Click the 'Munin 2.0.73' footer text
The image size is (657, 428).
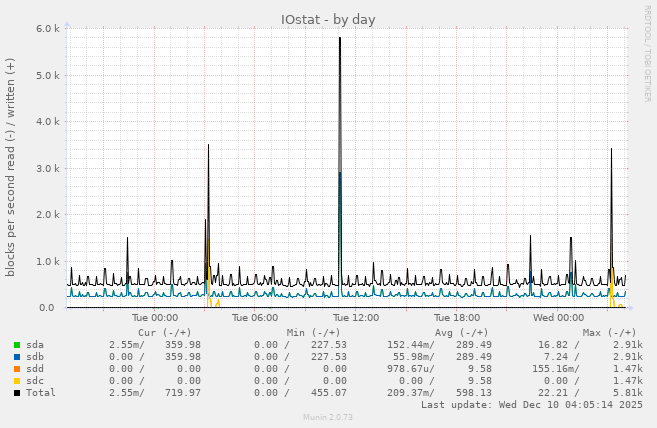[x=328, y=417]
